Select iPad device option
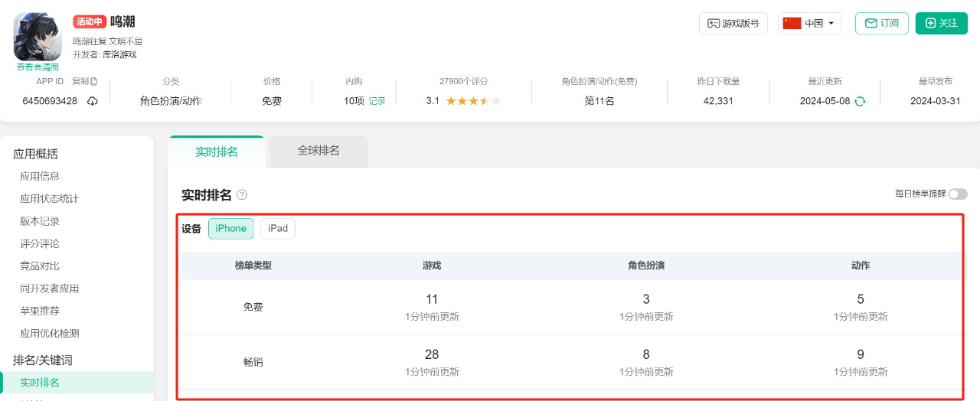The height and width of the screenshot is (401, 980). click(278, 228)
